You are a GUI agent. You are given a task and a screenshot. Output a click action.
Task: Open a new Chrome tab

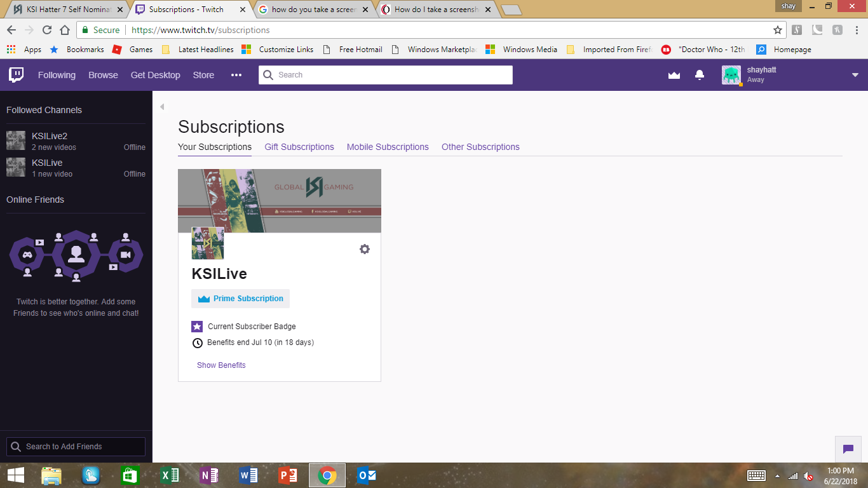tap(511, 10)
